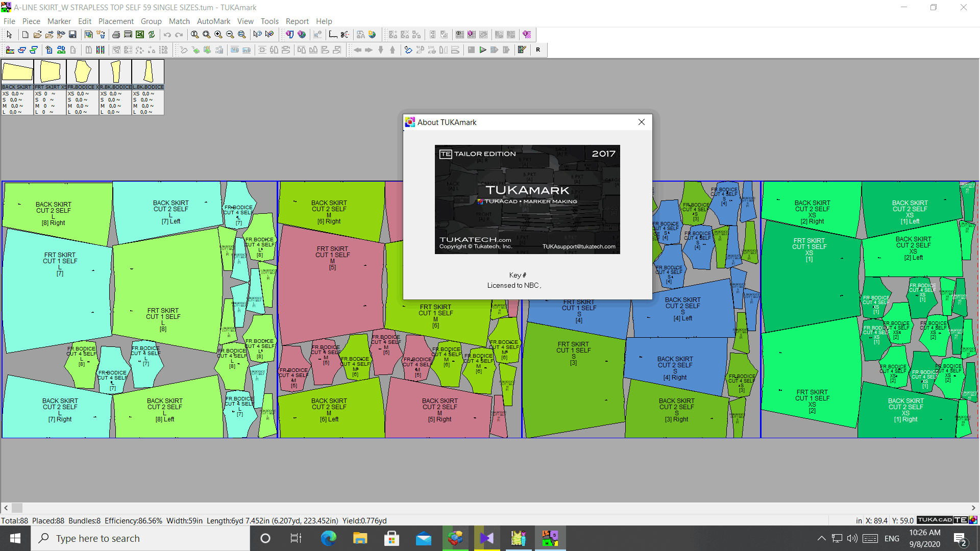The width and height of the screenshot is (980, 551).
Task: Select the BACK SKIRT piece thumbnail
Action: [17, 72]
